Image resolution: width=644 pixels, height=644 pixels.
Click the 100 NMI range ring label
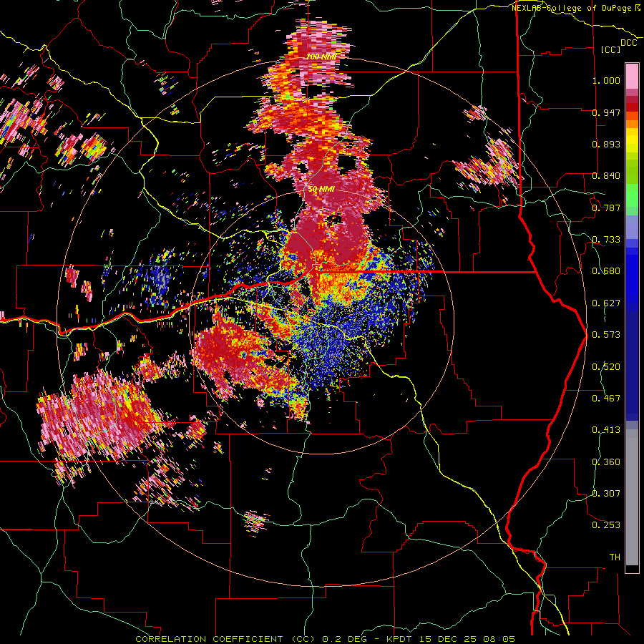coord(321,57)
